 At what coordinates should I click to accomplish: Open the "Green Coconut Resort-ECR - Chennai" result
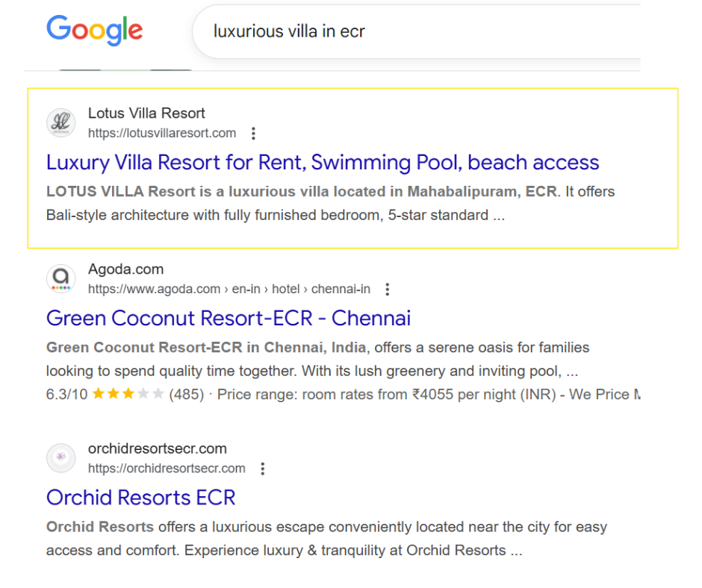coord(228,319)
